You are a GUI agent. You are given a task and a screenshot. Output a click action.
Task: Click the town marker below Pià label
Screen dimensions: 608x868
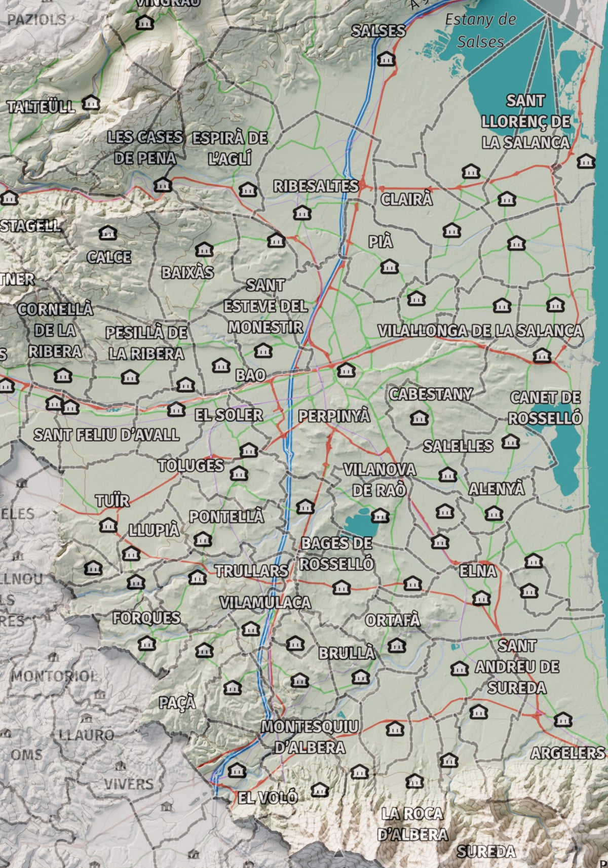click(x=389, y=266)
